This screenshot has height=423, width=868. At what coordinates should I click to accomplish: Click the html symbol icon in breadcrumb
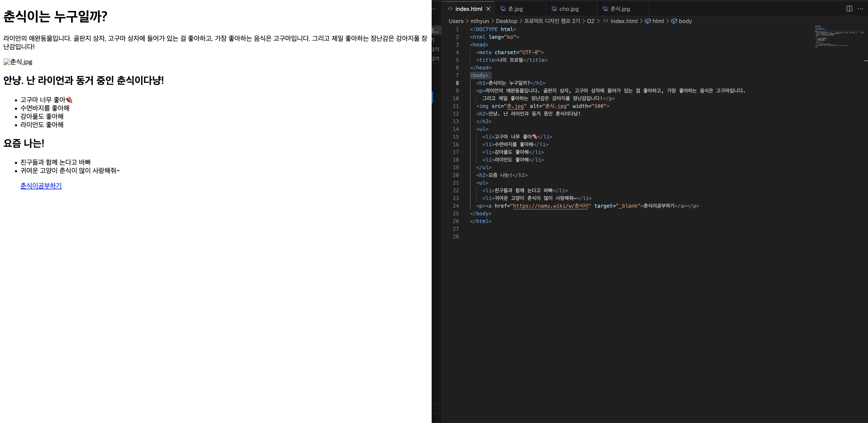pos(648,21)
